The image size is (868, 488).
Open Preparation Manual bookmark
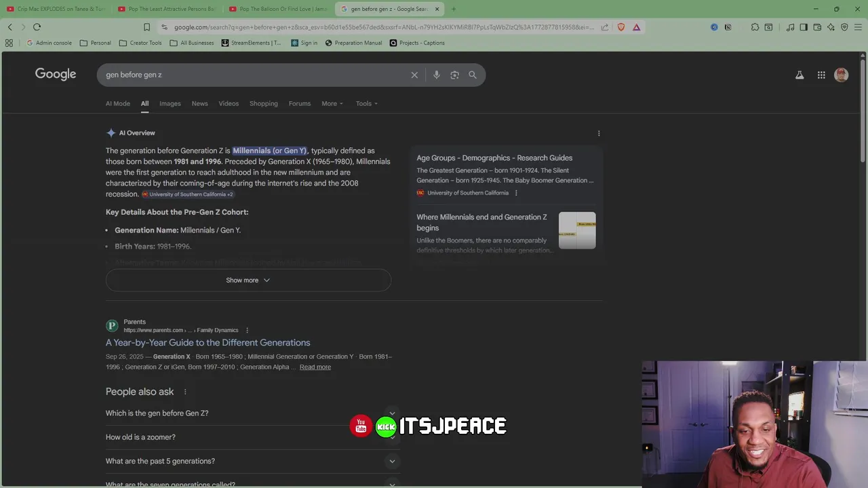click(x=353, y=43)
